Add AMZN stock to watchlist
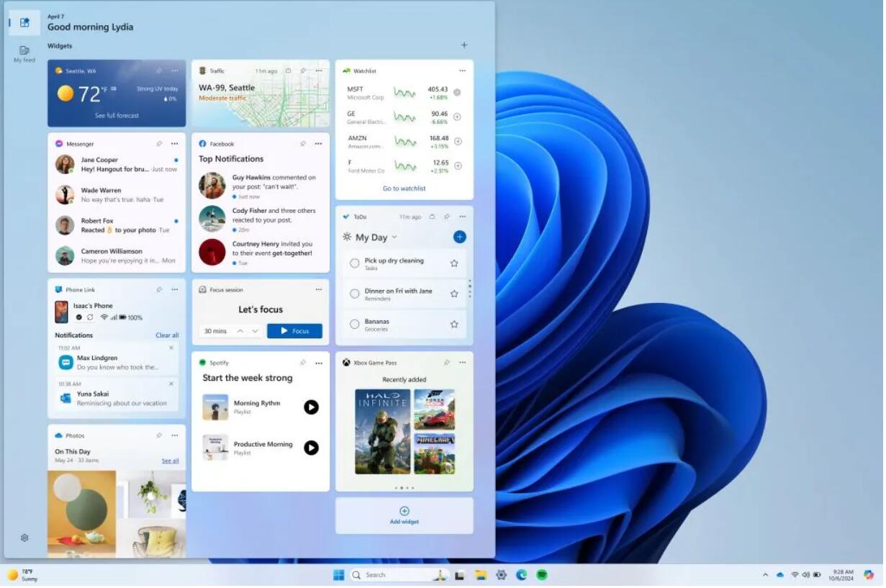The image size is (886, 588). tap(458, 142)
